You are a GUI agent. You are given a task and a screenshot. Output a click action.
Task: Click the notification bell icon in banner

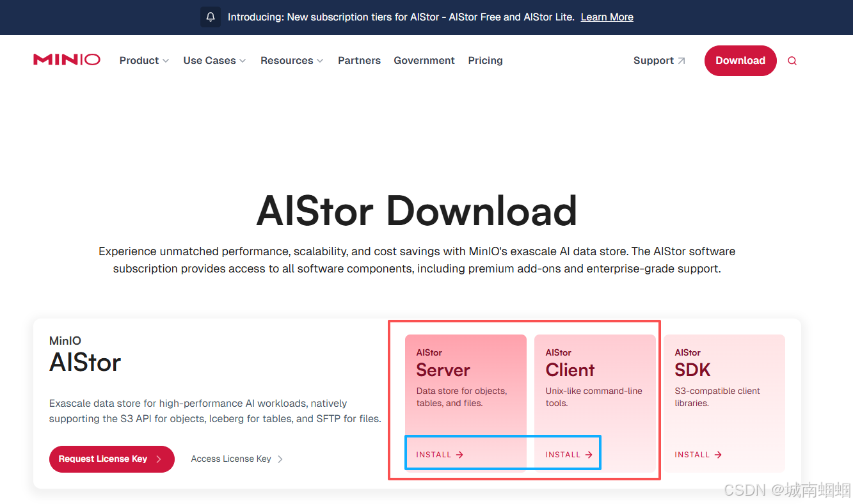[211, 17]
